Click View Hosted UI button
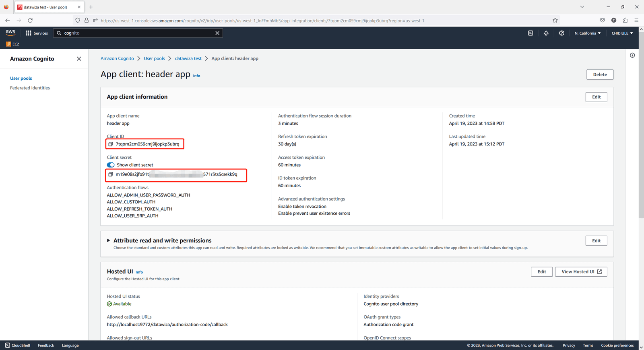Screen dimensions: 644x350 pyautogui.click(x=581, y=272)
